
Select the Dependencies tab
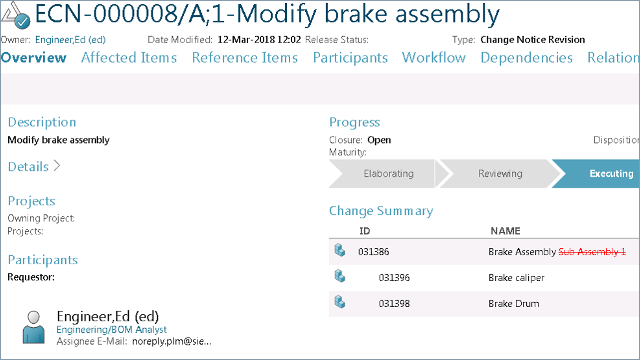[527, 58]
